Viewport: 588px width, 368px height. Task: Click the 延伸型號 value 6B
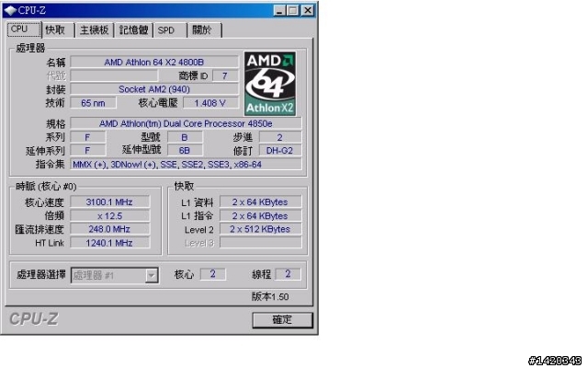(185, 151)
